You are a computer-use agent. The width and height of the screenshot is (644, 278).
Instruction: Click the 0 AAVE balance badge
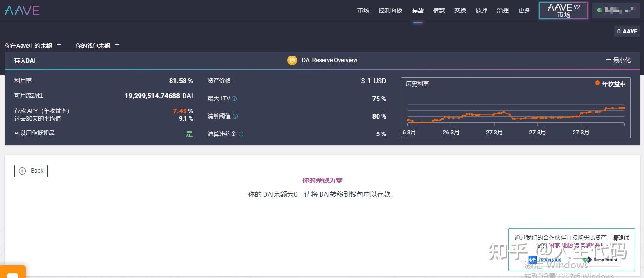click(x=627, y=32)
